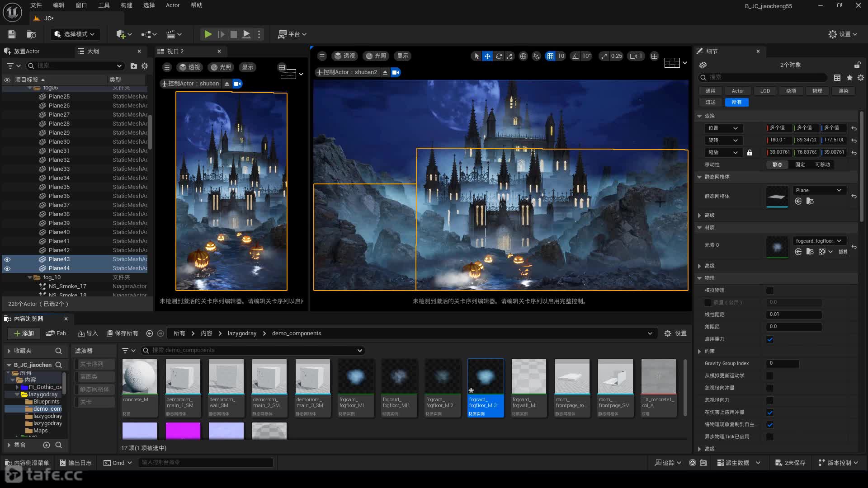Open main viewport options hamburger menu
The height and width of the screenshot is (488, 868).
322,56
